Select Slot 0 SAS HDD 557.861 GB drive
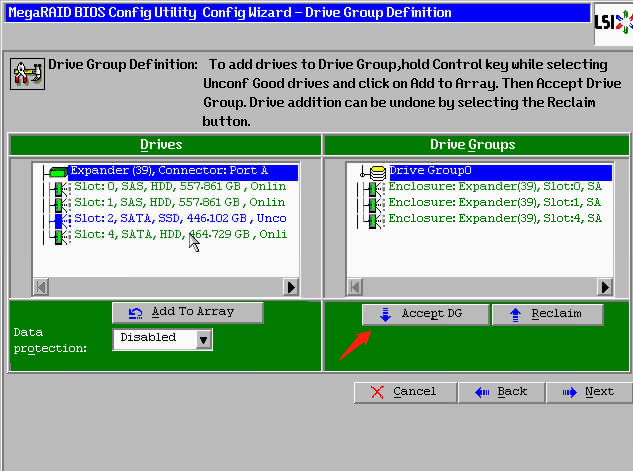This screenshot has height=471, width=633. [180, 186]
